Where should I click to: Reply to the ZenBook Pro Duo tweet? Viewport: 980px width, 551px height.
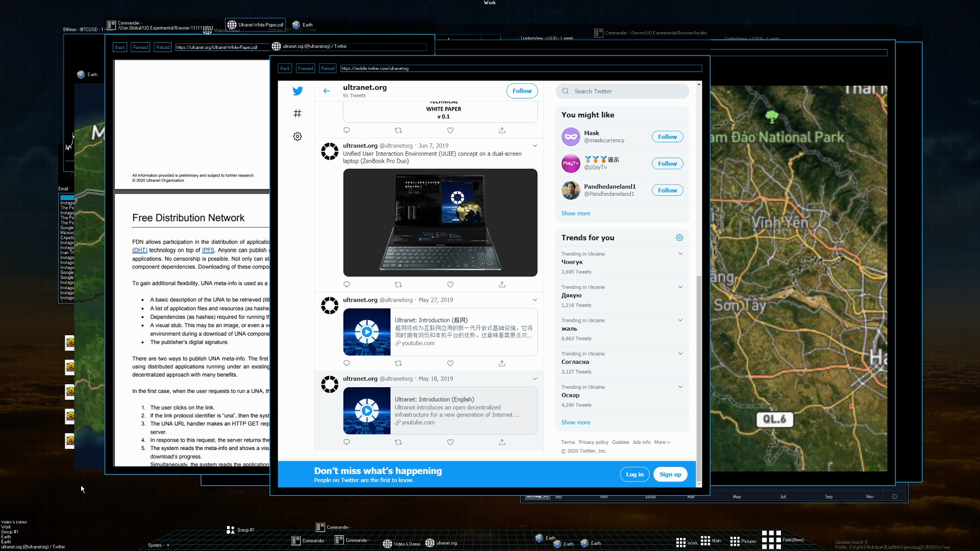pos(347,284)
